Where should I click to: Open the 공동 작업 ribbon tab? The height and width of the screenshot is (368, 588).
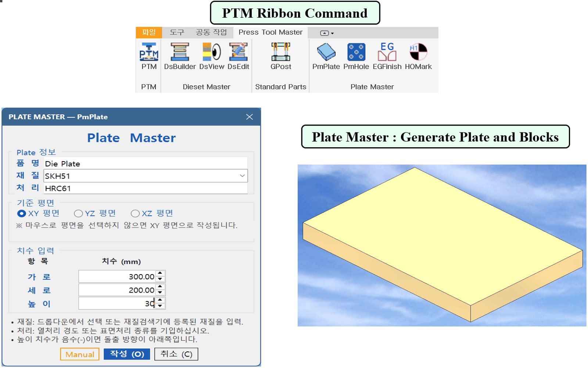[x=211, y=32]
